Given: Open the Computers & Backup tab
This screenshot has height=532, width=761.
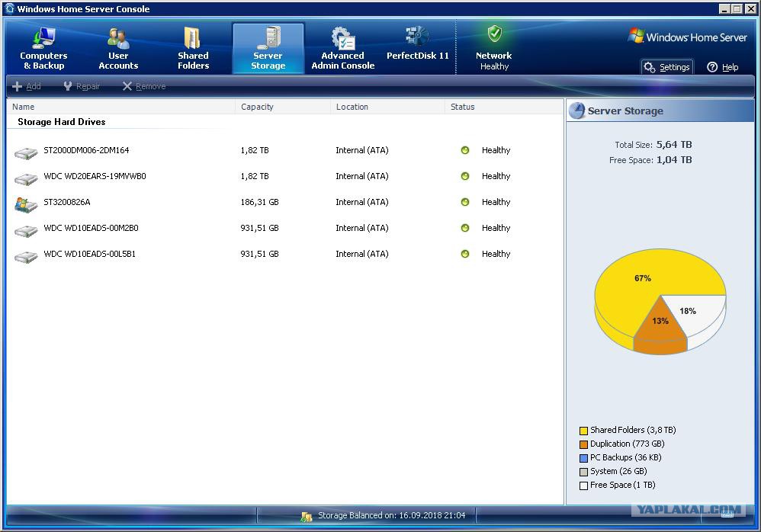Looking at the screenshot, I should pyautogui.click(x=43, y=48).
